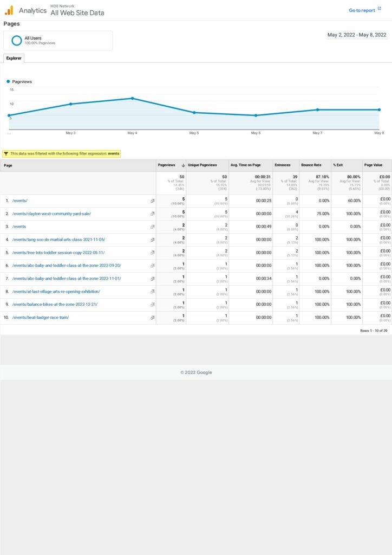Click the May 6 data point on chart
The height and width of the screenshot is (555, 392).
pos(256,115)
